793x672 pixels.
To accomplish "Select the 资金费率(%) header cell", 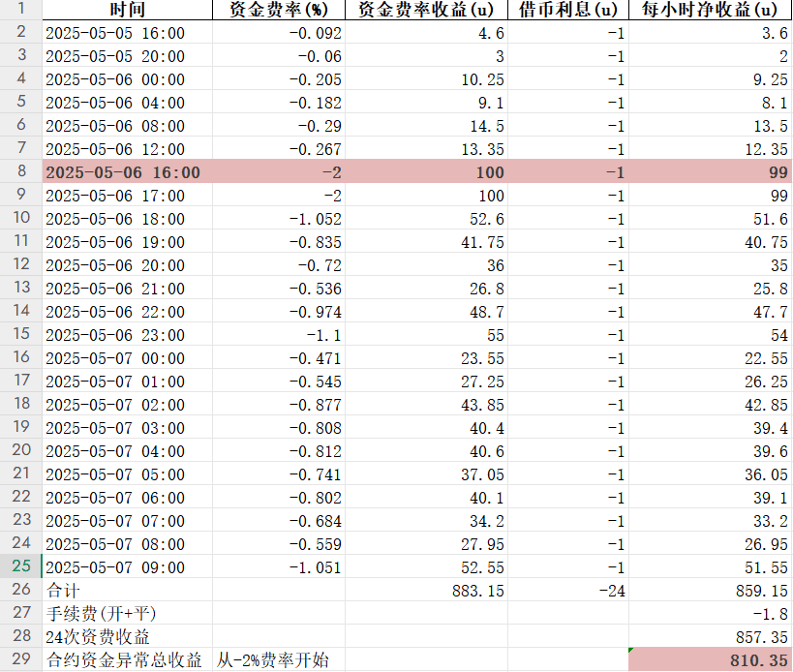I will click(279, 10).
